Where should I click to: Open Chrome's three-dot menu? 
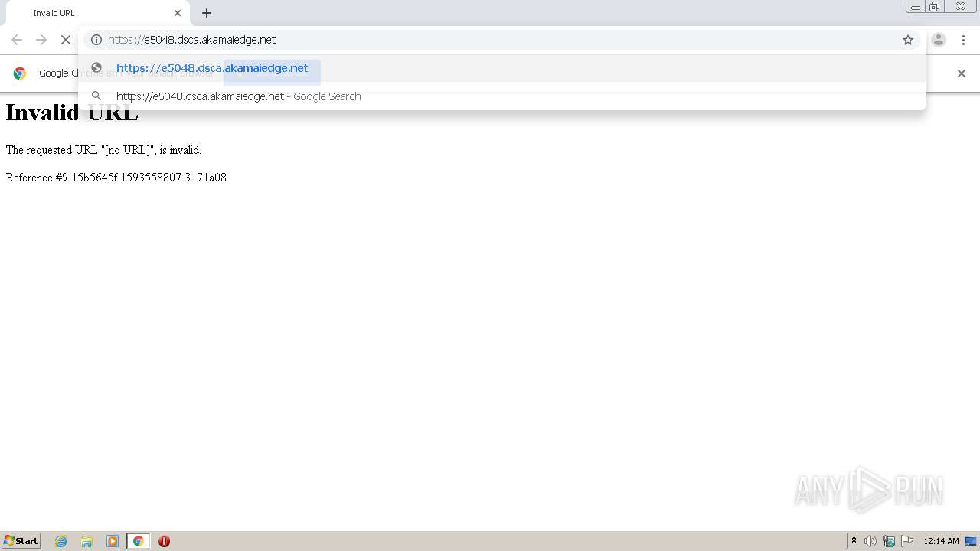[x=963, y=40]
